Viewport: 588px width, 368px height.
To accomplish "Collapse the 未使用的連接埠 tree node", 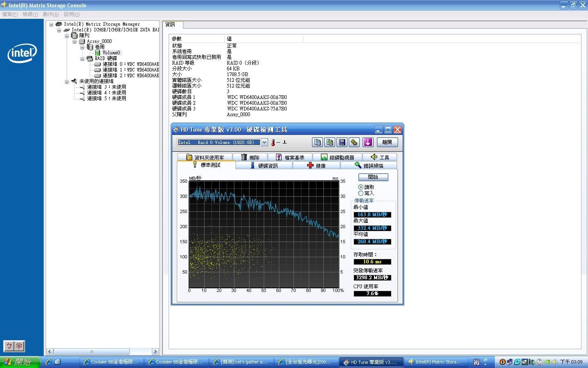I will [67, 81].
